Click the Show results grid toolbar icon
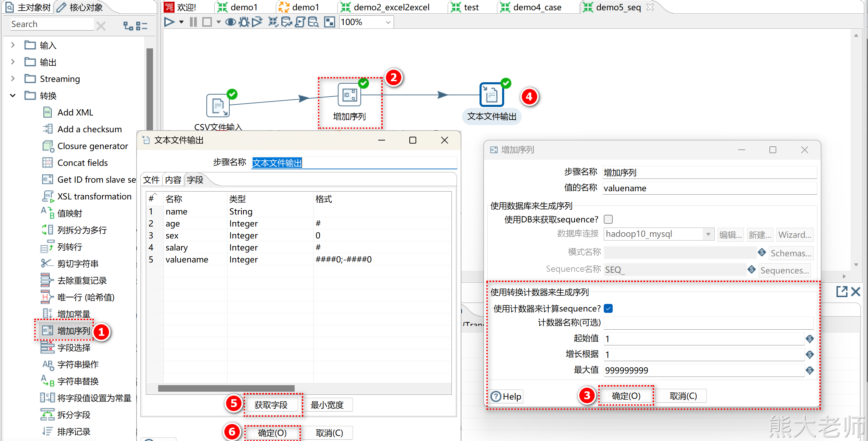This screenshot has height=441, width=868. point(329,22)
